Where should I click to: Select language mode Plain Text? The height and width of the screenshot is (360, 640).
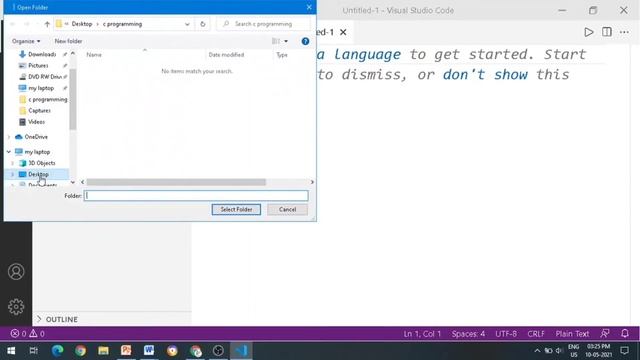point(572,333)
